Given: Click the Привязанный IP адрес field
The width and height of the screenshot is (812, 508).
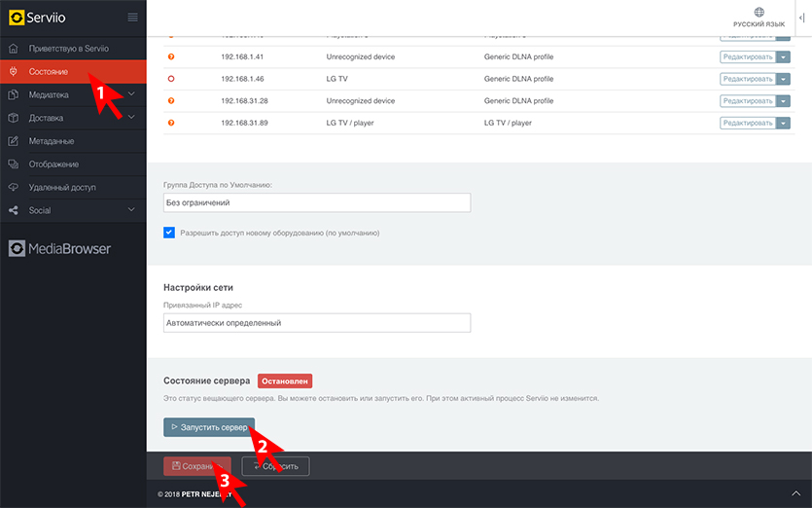Looking at the screenshot, I should pos(317,323).
